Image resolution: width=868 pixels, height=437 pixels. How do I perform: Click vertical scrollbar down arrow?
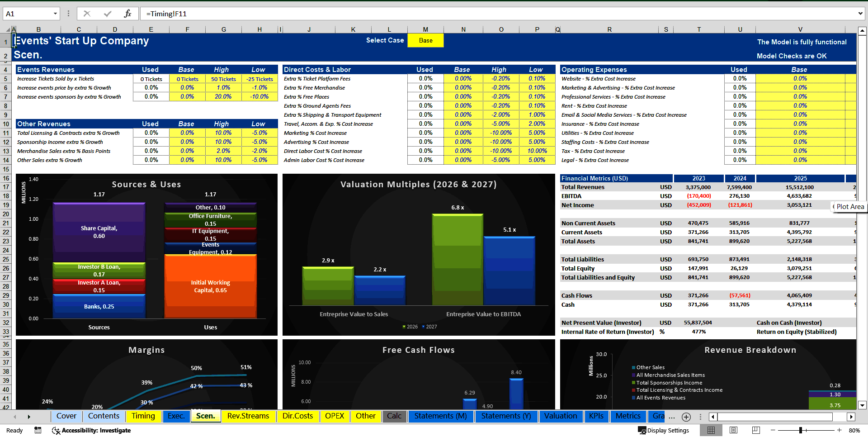point(862,405)
